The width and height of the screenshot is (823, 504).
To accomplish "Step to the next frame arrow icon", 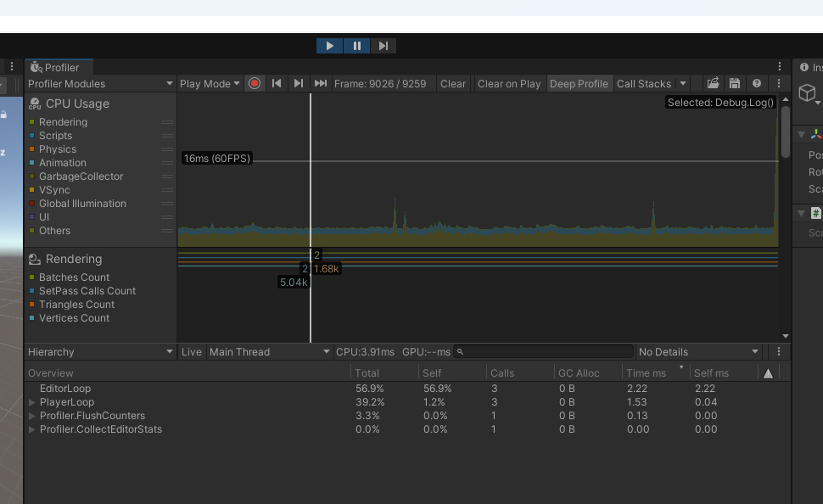I will pyautogui.click(x=298, y=83).
